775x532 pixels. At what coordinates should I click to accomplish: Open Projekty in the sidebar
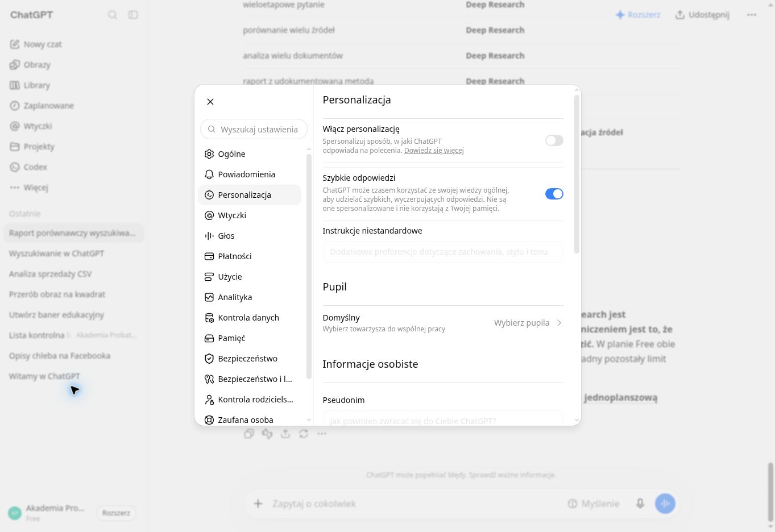tap(74, 147)
